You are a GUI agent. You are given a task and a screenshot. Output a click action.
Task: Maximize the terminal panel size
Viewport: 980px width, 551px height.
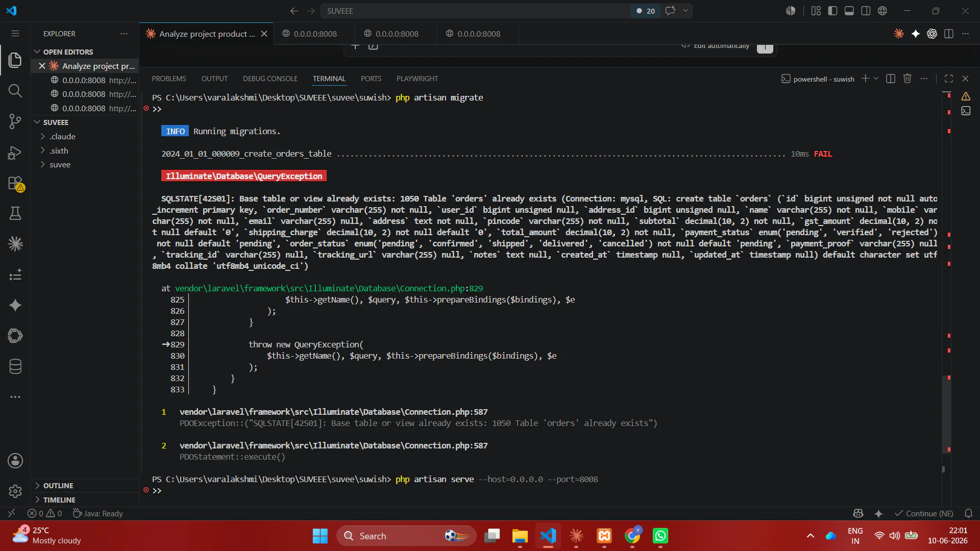click(x=949, y=79)
